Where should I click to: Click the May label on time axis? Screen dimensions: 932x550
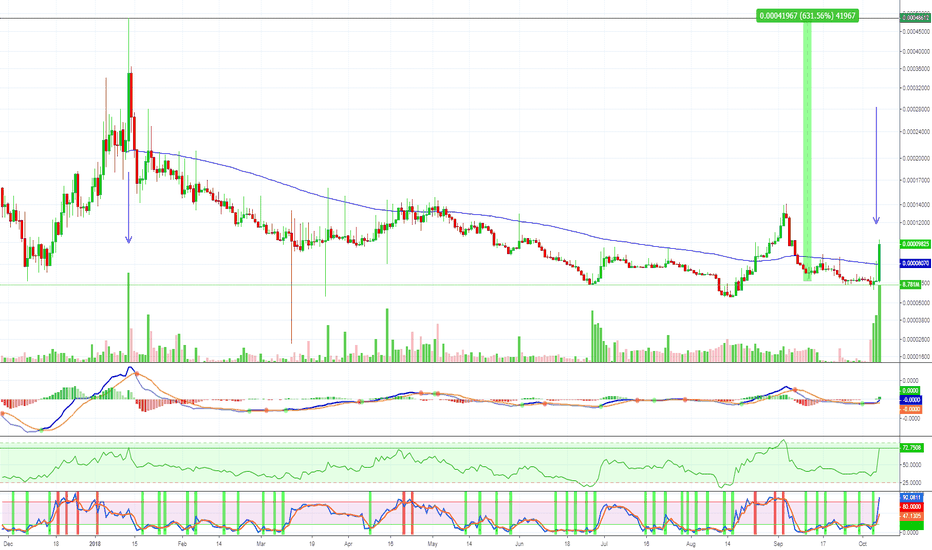433,544
